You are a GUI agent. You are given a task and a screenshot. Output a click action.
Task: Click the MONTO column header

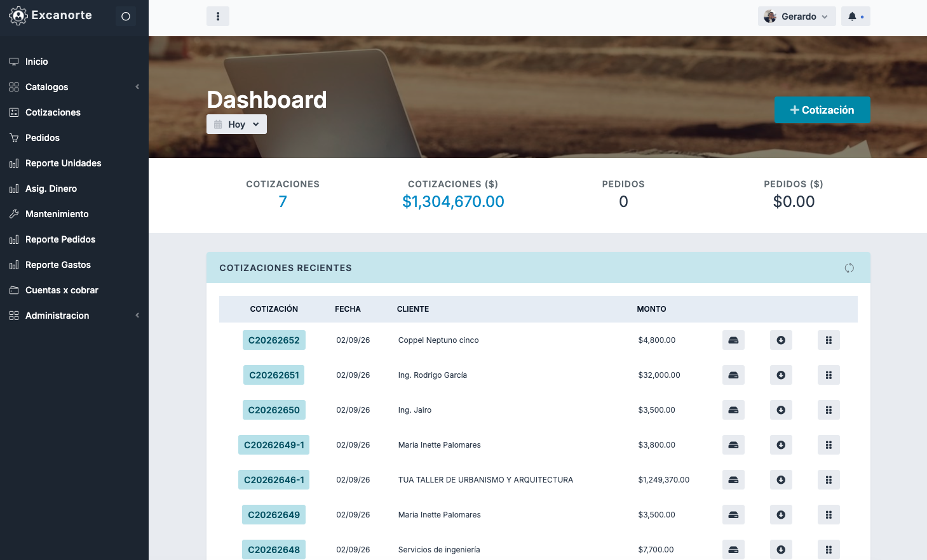click(651, 309)
